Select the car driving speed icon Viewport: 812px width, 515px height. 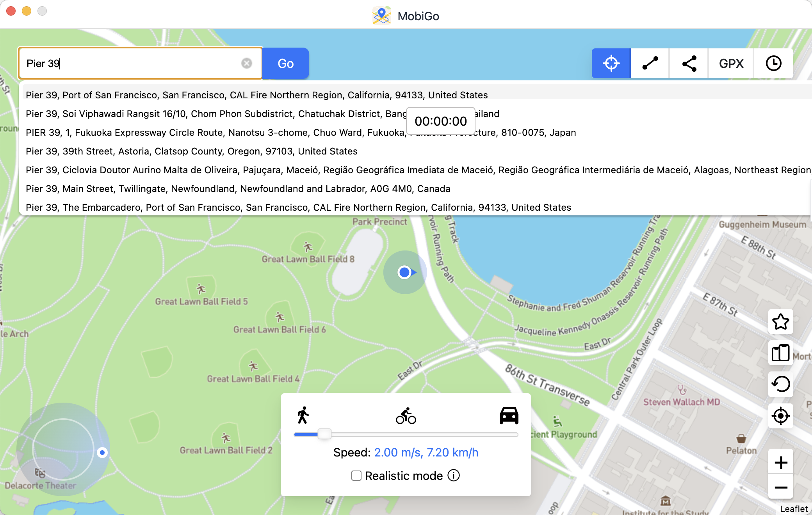click(x=509, y=416)
